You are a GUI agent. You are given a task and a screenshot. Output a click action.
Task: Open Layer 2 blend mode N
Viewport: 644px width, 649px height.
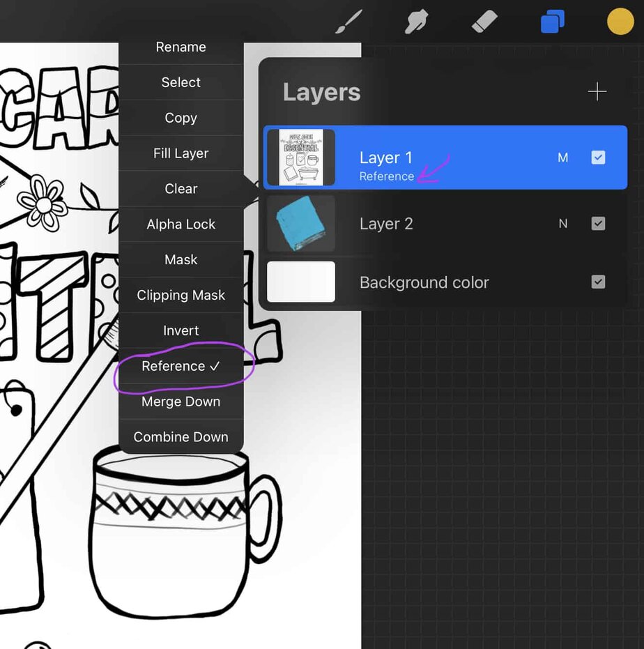563,224
